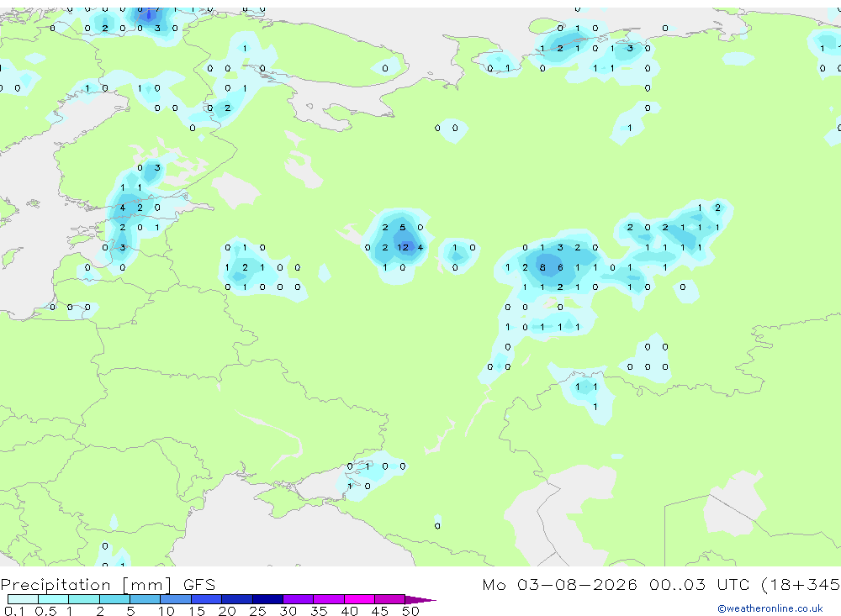Click the '6' precipitation value on the map
This screenshot has width=841, height=616.
560,267
